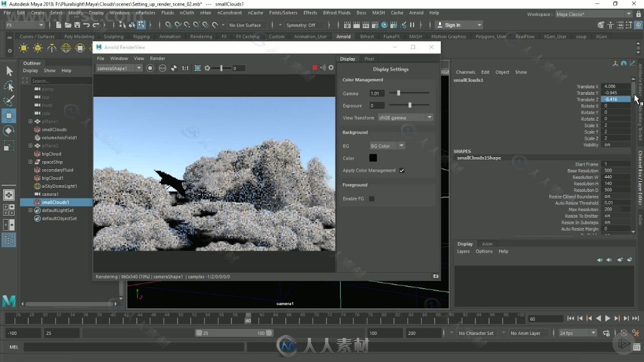Click the RenderView crop region icon
This screenshot has height=362, width=644.
coord(197,68)
